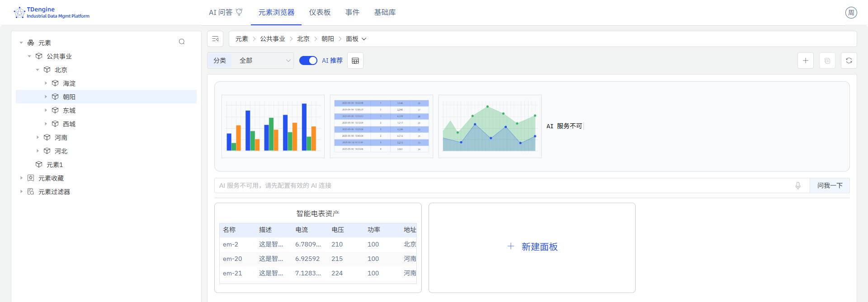Open the 基础库 tab
The height and width of the screenshot is (302, 868).
tap(385, 12)
